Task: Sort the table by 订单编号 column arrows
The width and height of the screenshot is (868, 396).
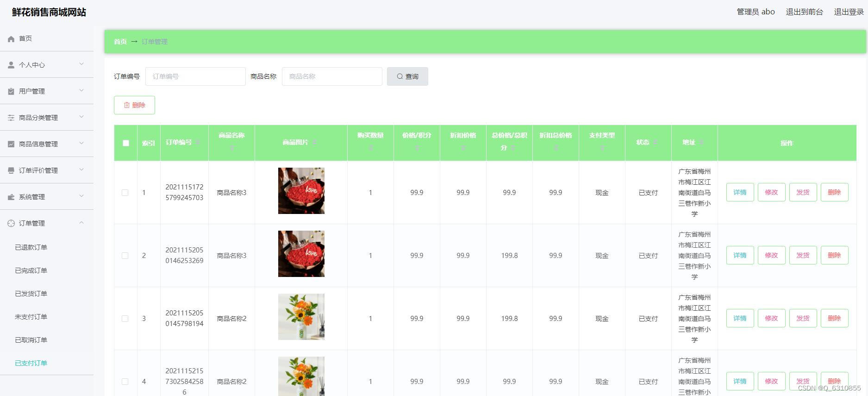Action: coord(198,142)
